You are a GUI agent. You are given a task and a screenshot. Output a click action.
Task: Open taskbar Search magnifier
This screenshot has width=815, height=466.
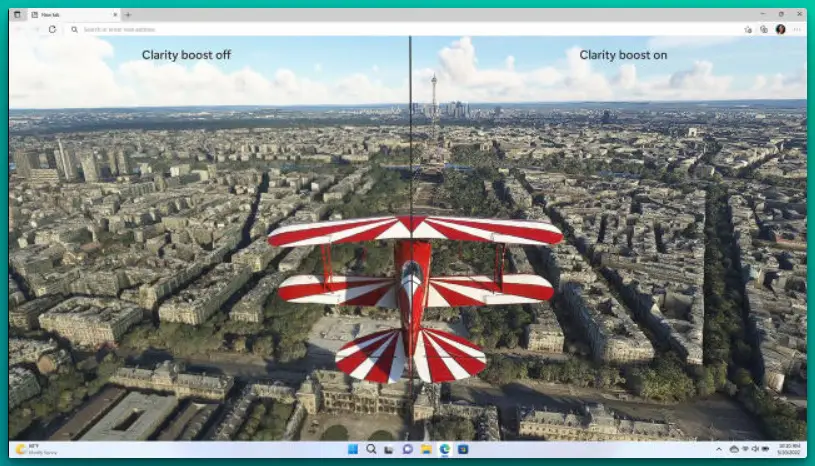[371, 449]
